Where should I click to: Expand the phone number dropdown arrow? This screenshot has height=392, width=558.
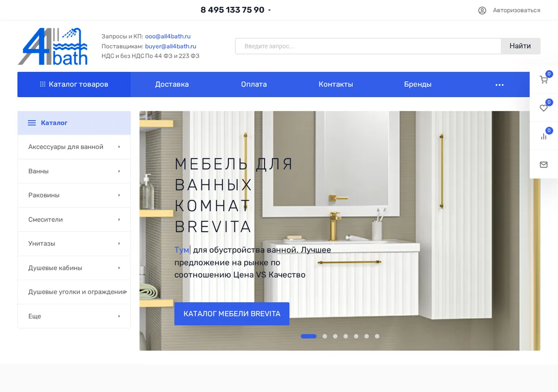[269, 10]
